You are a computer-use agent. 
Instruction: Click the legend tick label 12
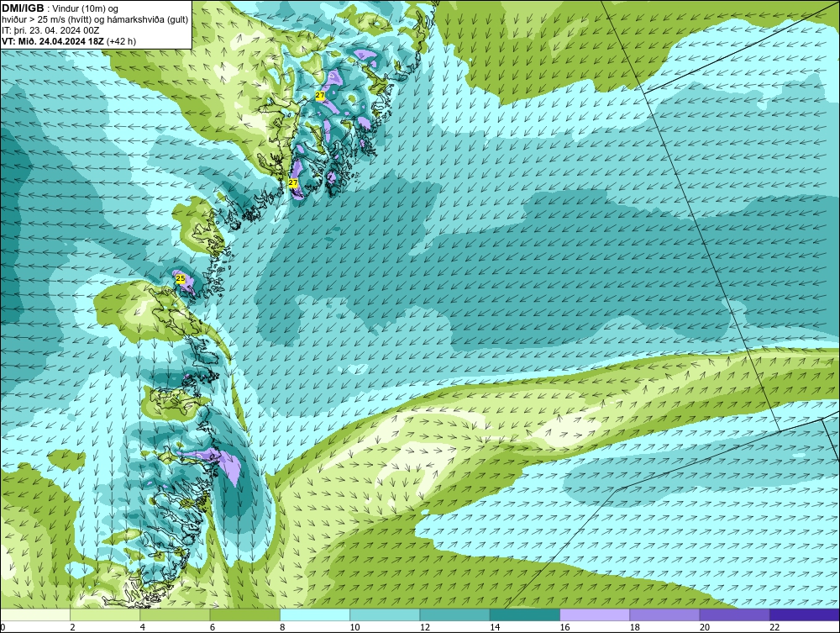[425, 627]
